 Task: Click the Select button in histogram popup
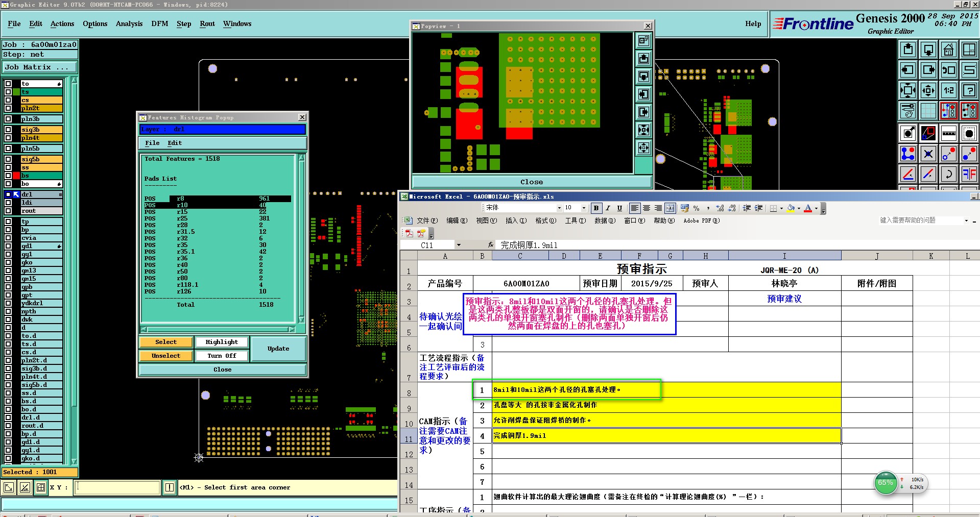pos(166,342)
